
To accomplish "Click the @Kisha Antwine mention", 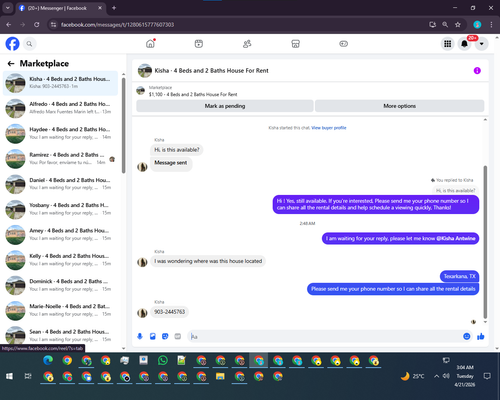I will [x=456, y=239].
